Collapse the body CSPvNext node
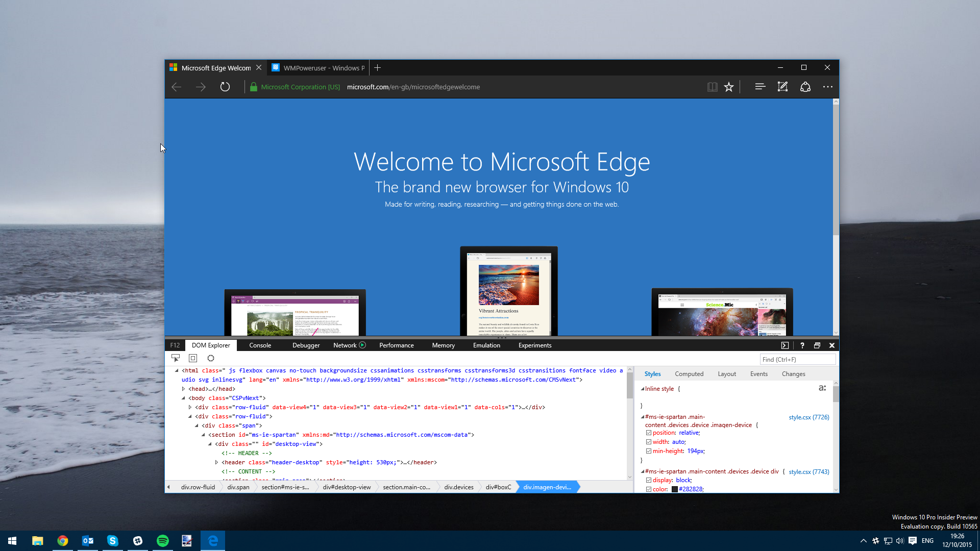The image size is (980, 551). [183, 398]
